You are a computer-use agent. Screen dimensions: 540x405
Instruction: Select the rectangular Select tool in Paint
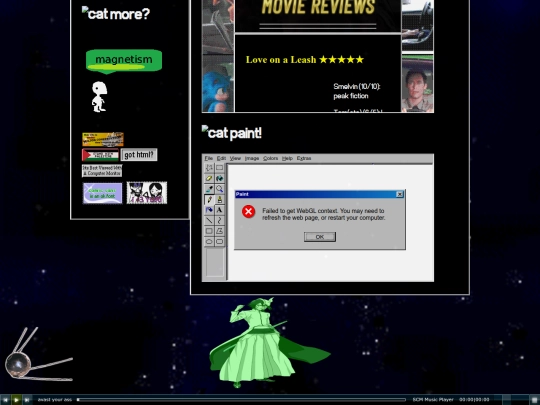coord(219,168)
